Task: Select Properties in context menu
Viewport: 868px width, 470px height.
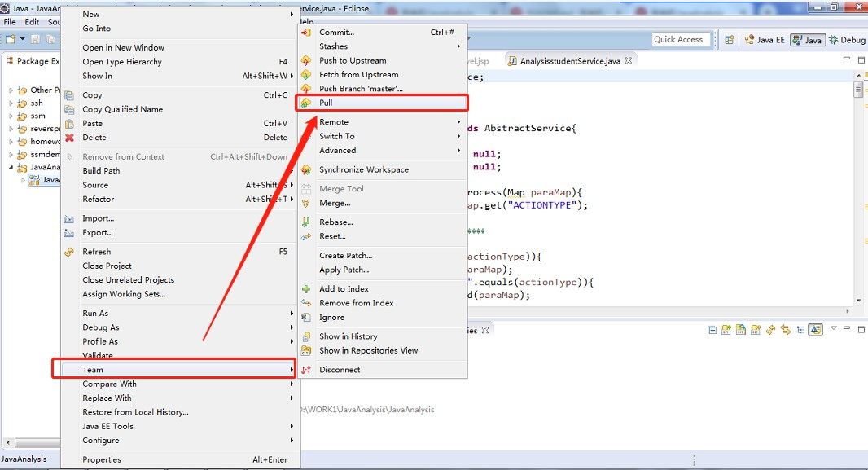Action: [181, 459]
